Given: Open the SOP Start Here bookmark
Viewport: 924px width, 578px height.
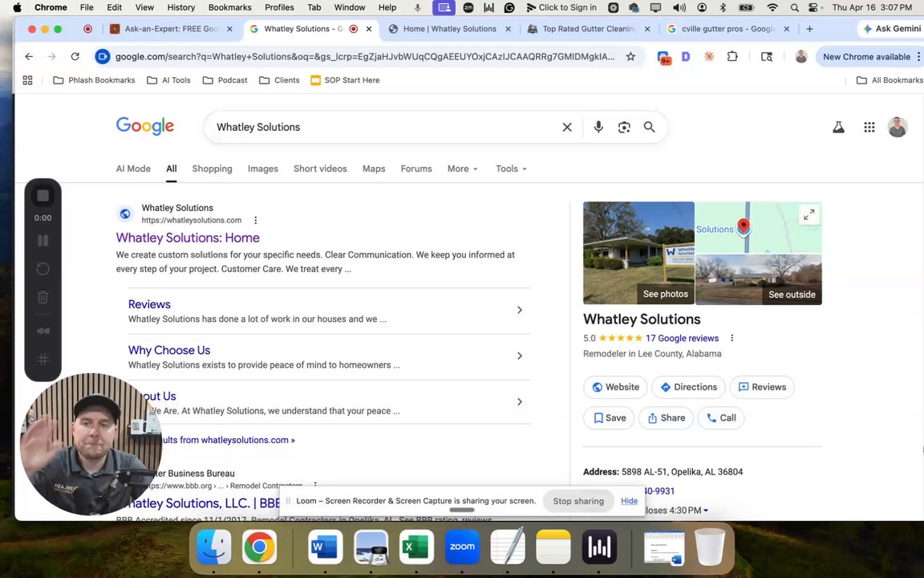Looking at the screenshot, I should tap(345, 80).
